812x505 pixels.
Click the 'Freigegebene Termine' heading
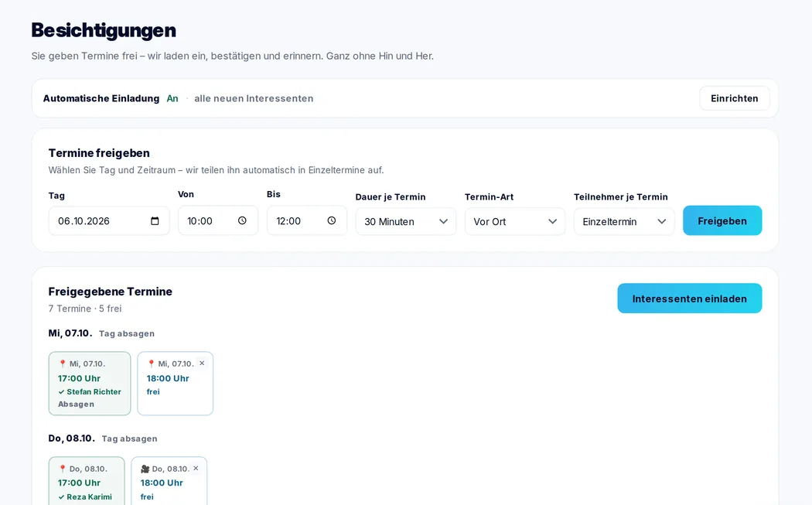click(111, 292)
